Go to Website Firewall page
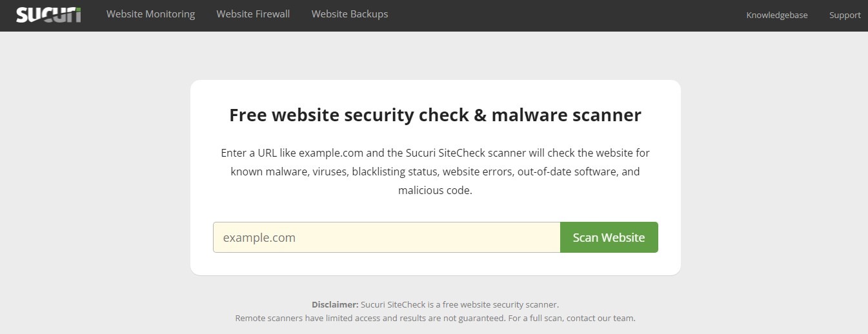The height and width of the screenshot is (334, 868). click(253, 14)
